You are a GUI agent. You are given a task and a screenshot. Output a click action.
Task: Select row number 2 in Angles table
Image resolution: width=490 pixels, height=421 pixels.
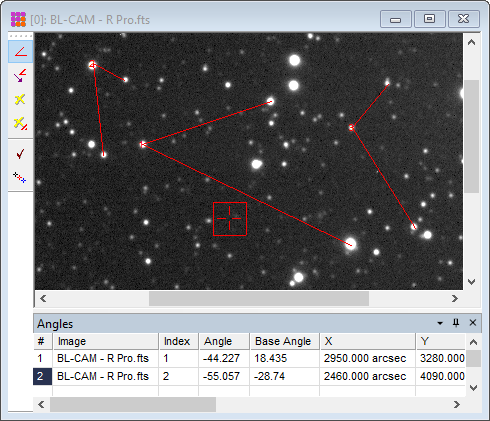pos(43,376)
